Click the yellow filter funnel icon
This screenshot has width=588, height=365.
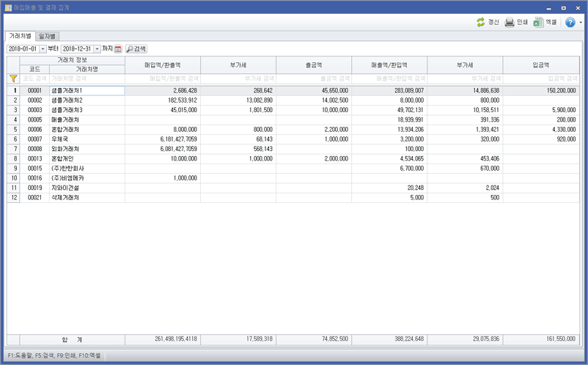[x=13, y=78]
